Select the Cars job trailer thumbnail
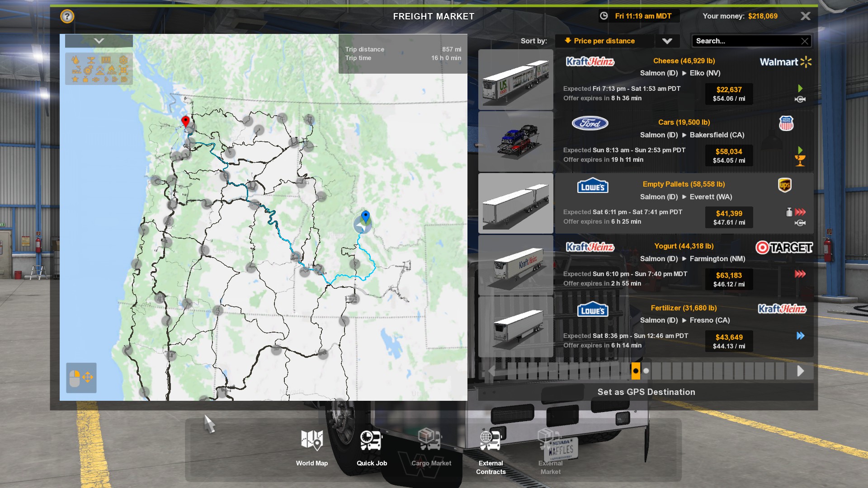This screenshot has width=868, height=488. coord(515,141)
